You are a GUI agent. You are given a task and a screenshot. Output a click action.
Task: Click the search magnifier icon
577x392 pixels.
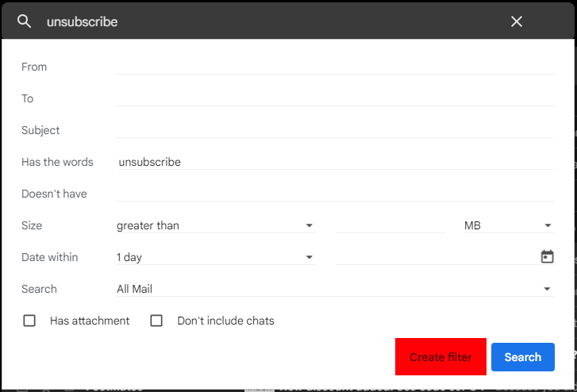tap(24, 21)
